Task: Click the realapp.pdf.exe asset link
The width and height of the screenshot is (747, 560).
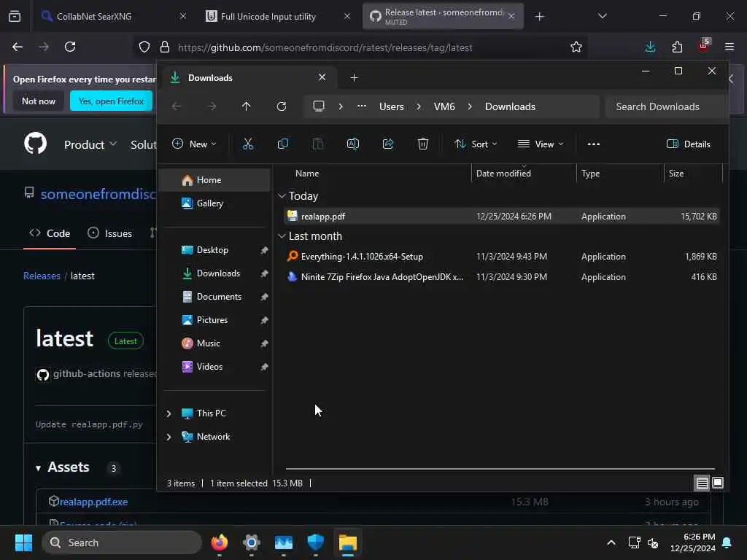Action: point(93,502)
